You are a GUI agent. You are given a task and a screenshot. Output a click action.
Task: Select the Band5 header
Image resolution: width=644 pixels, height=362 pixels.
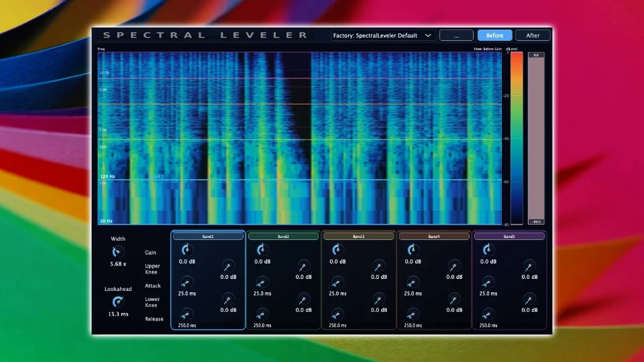click(x=509, y=237)
